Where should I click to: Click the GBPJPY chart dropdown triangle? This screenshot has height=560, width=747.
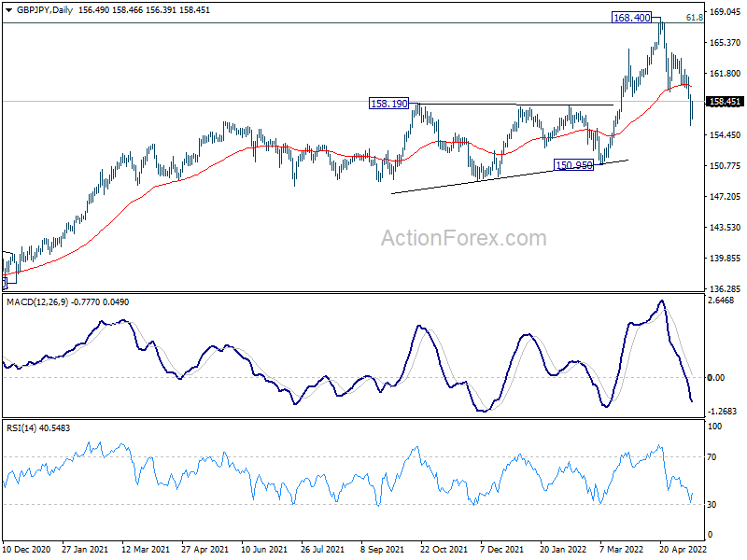(8, 10)
